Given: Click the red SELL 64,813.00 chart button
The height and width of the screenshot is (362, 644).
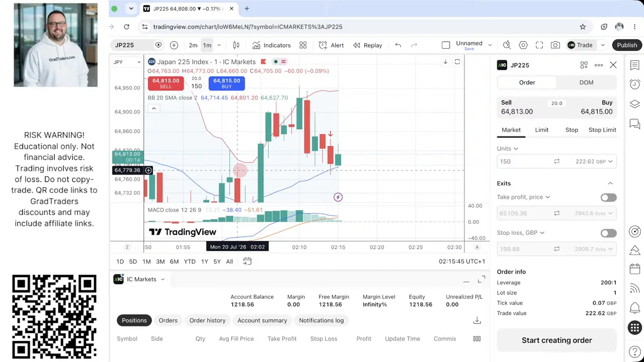Looking at the screenshot, I should (166, 83).
